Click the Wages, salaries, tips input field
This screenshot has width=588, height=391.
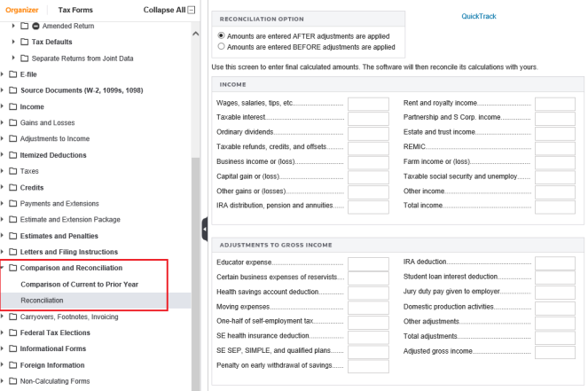tap(368, 104)
